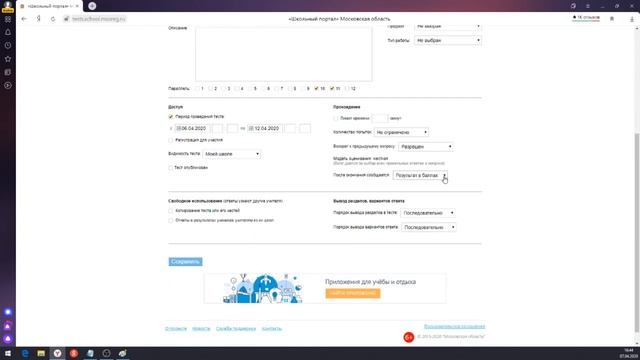Image resolution: width=640 pixels, height=360 pixels.
Task: Open the 'Новости' footer link
Action: pos(201,329)
